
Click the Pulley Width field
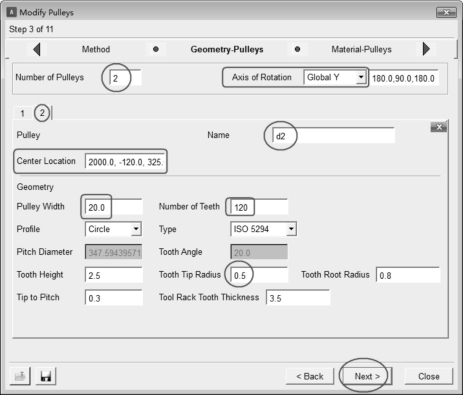pos(114,207)
